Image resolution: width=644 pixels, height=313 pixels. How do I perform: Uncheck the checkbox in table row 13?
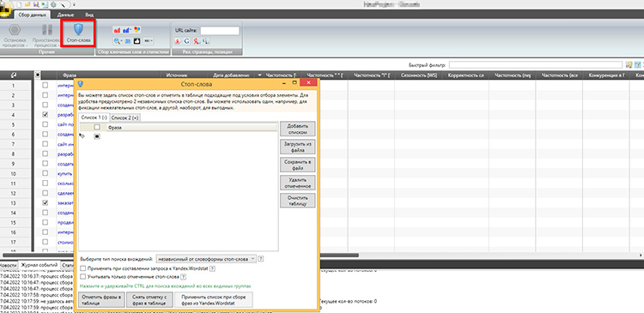[x=46, y=202]
